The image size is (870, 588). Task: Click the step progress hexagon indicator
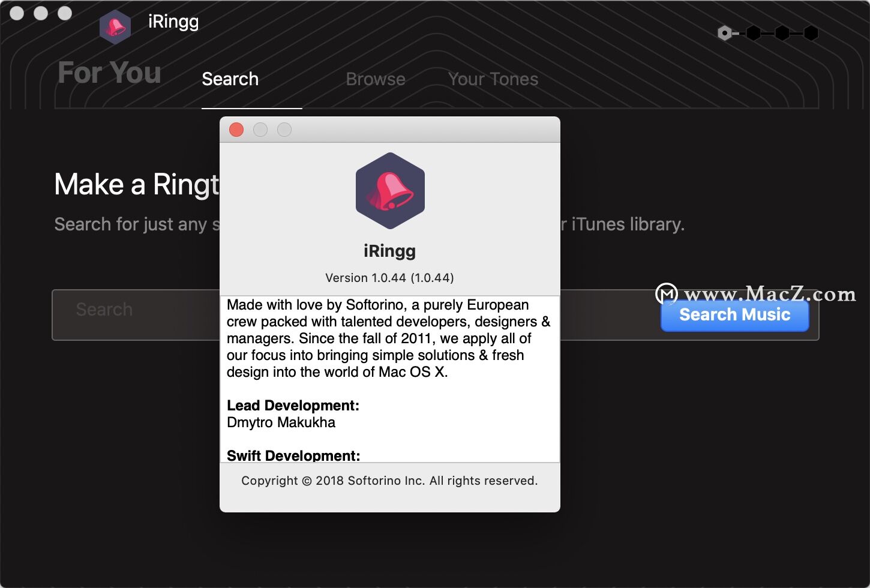(x=768, y=33)
